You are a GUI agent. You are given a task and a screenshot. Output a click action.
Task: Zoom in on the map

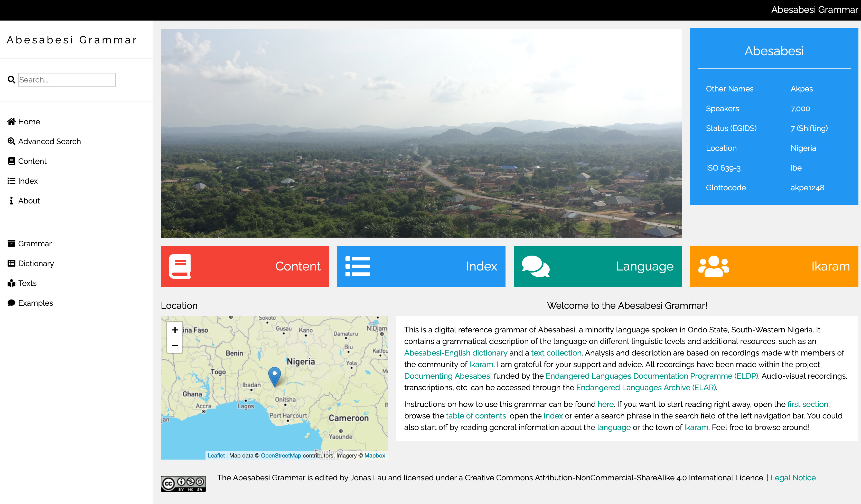click(175, 330)
